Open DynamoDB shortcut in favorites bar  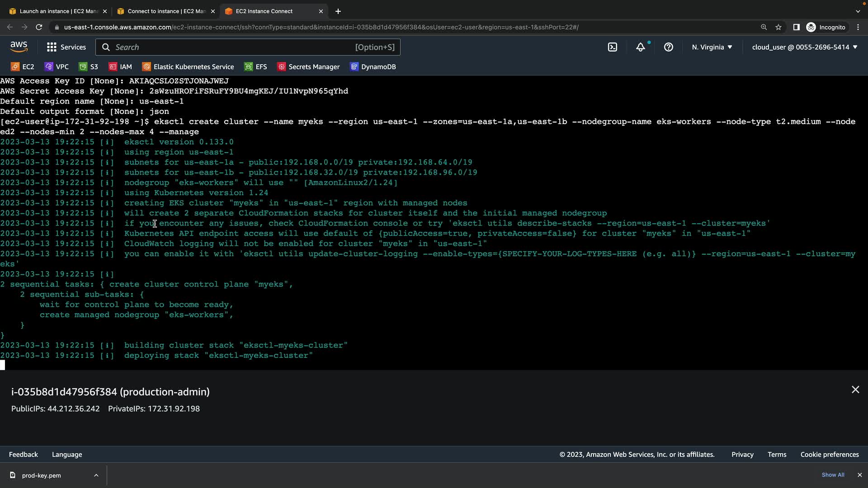coord(373,67)
